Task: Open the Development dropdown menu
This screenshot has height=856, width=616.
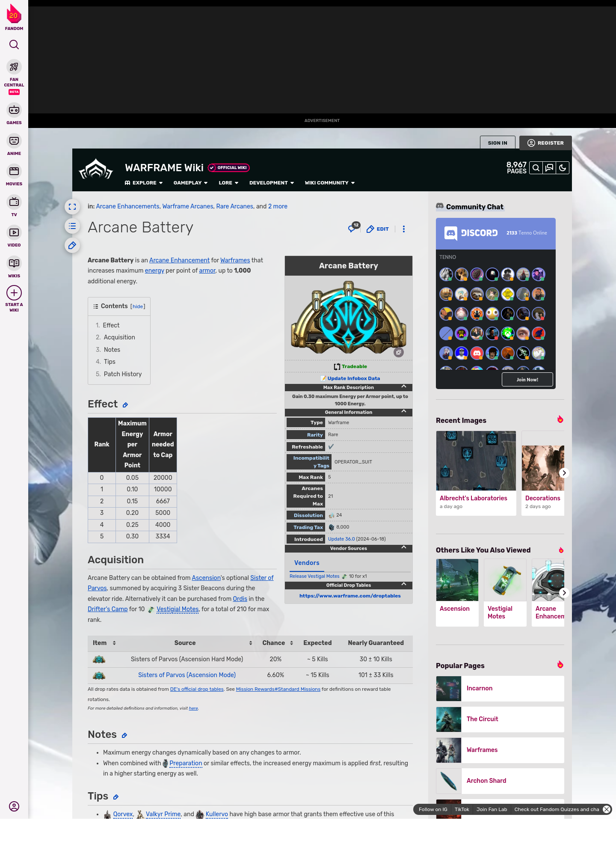Action: (272, 183)
